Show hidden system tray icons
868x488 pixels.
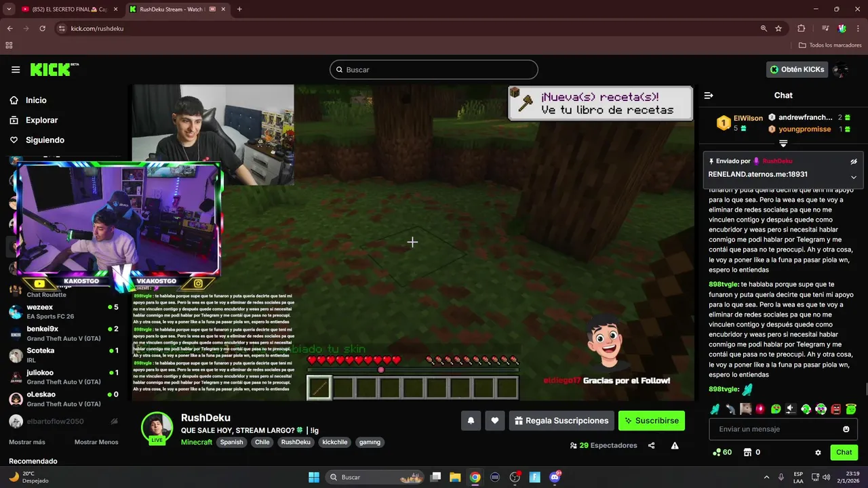point(766,477)
